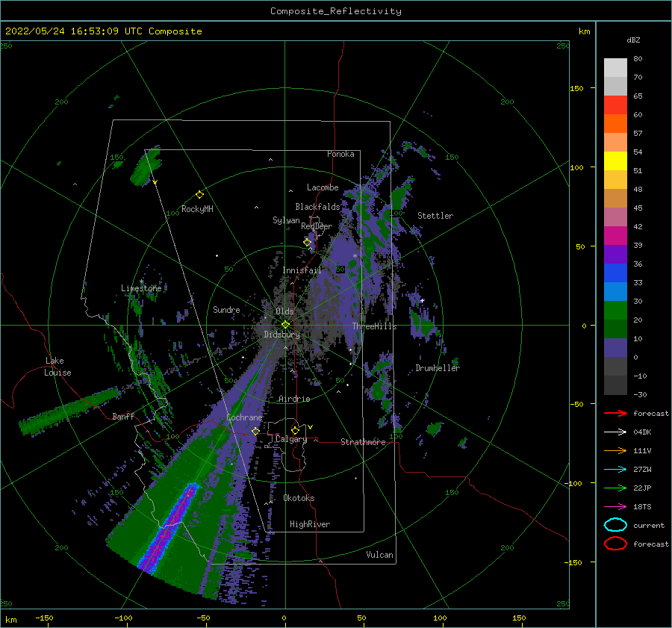This screenshot has width=672, height=628.
Task: Click the yellow diamond marker near RockyMH
Action: (199, 195)
